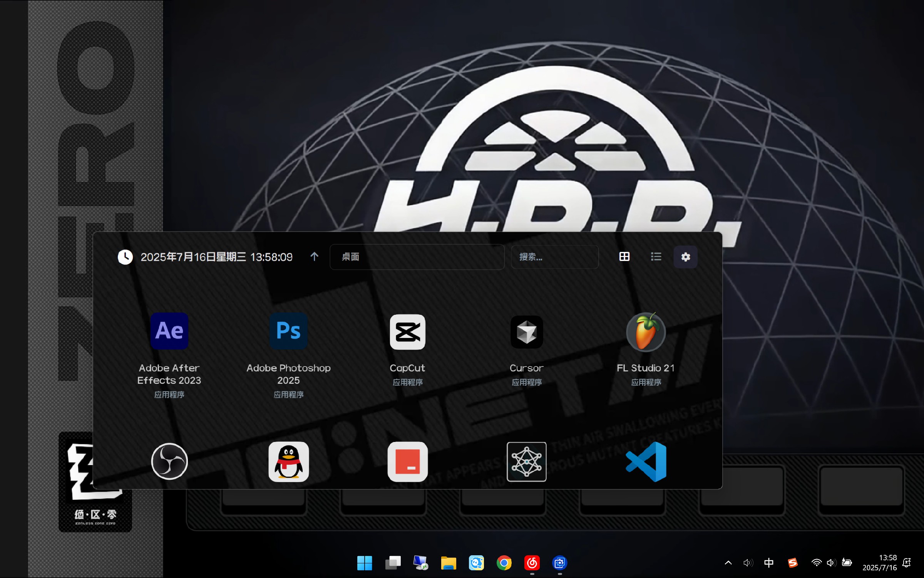Show hidden system tray icons
The width and height of the screenshot is (924, 578).
click(728, 563)
